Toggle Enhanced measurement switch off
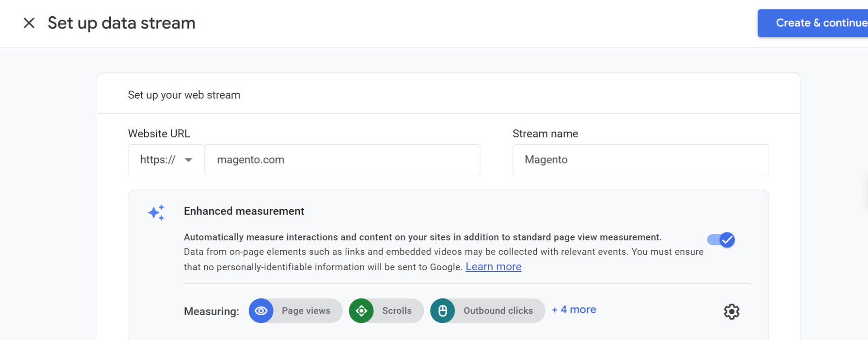The width and height of the screenshot is (868, 340). (721, 239)
